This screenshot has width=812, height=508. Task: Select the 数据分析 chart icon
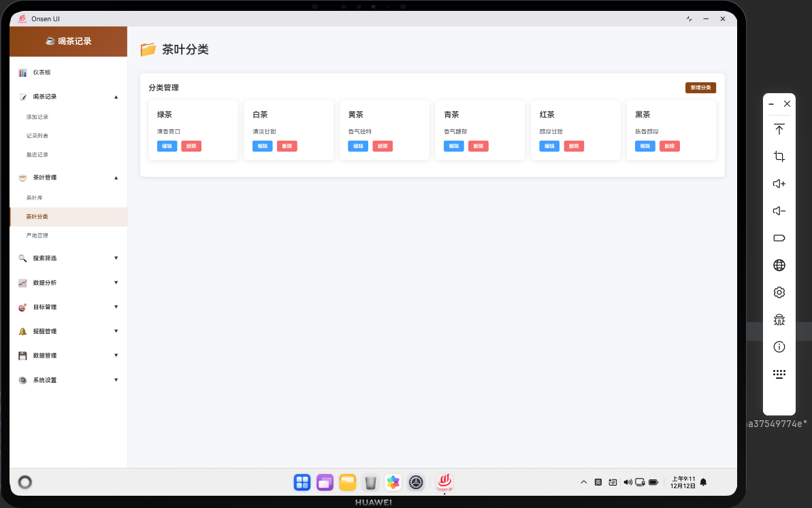tap(22, 283)
